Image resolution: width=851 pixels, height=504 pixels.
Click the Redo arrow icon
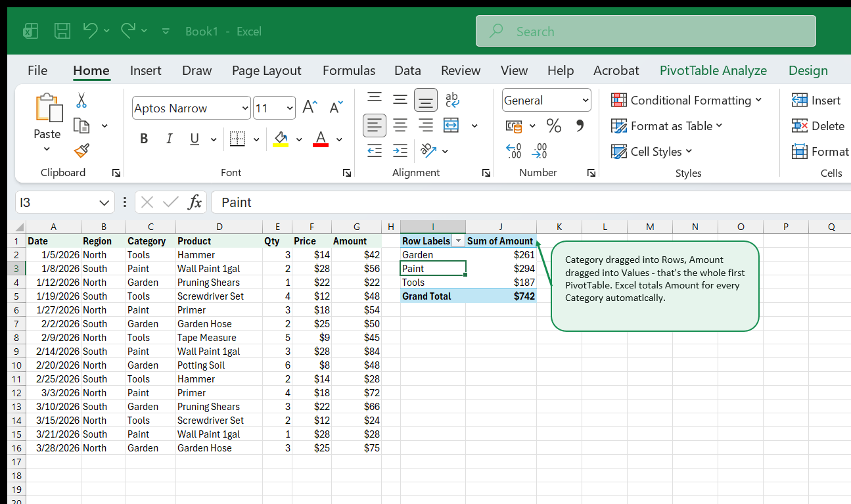pyautogui.click(x=128, y=30)
